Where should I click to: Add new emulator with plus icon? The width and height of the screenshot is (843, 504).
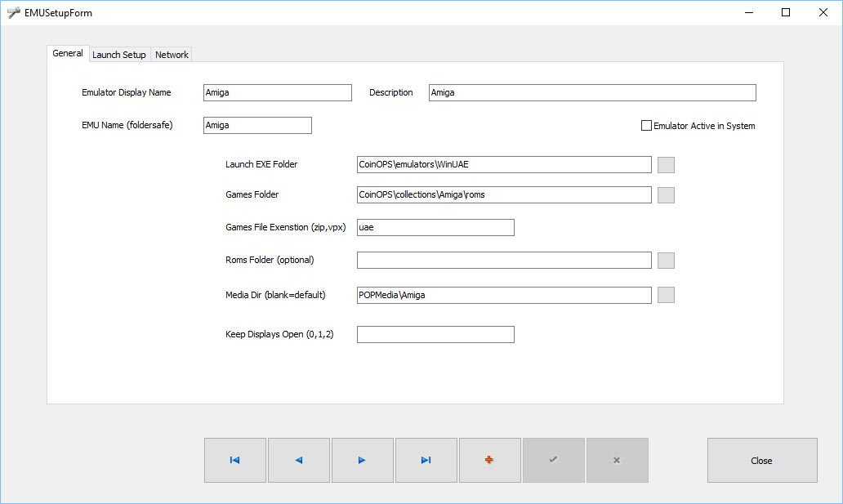click(x=490, y=461)
